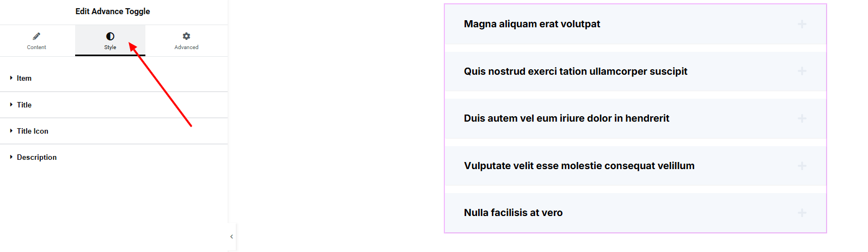
Task: Click plus icon on Quis nostrud row
Action: click(802, 71)
